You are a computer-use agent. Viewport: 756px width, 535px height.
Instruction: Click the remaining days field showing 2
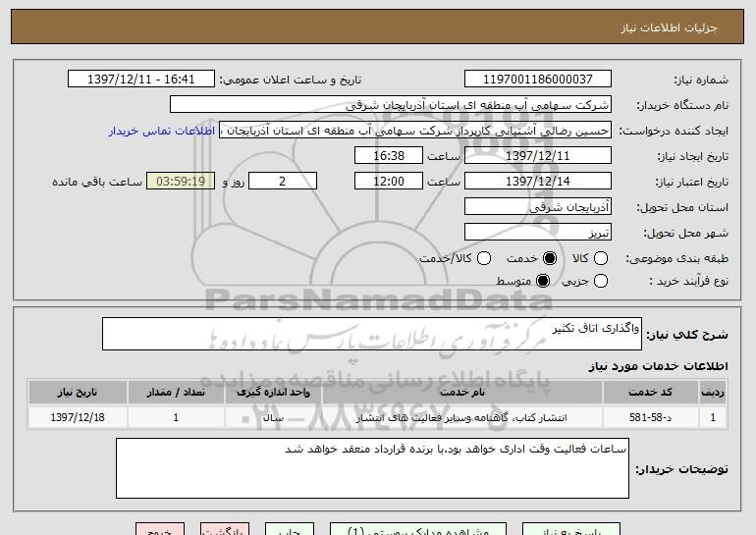[283, 182]
